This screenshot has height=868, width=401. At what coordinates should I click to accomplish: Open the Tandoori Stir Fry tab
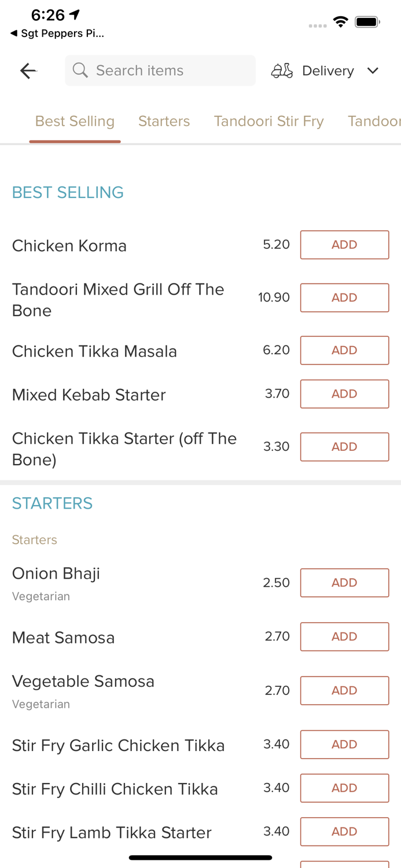point(268,121)
